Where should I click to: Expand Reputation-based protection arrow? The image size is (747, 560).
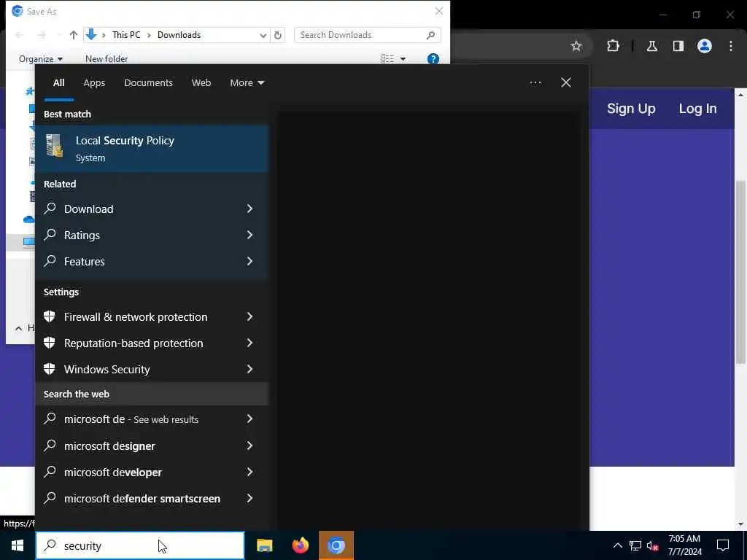point(249,343)
